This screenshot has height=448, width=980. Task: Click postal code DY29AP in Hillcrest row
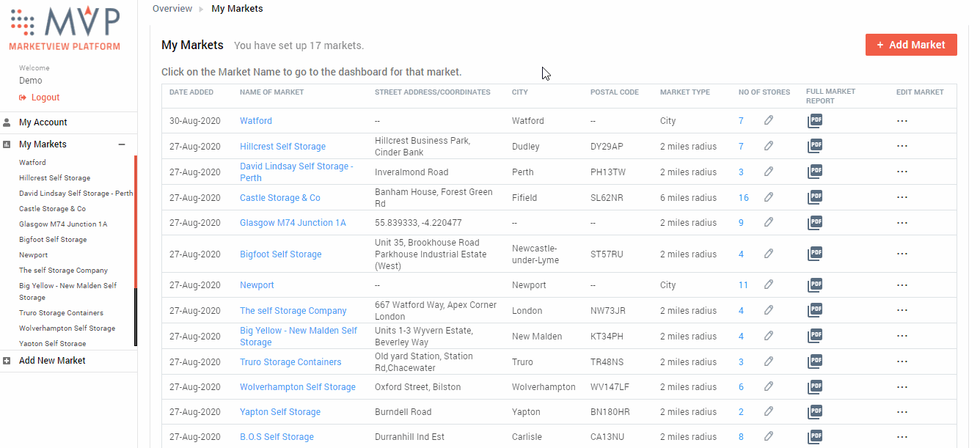tap(607, 147)
